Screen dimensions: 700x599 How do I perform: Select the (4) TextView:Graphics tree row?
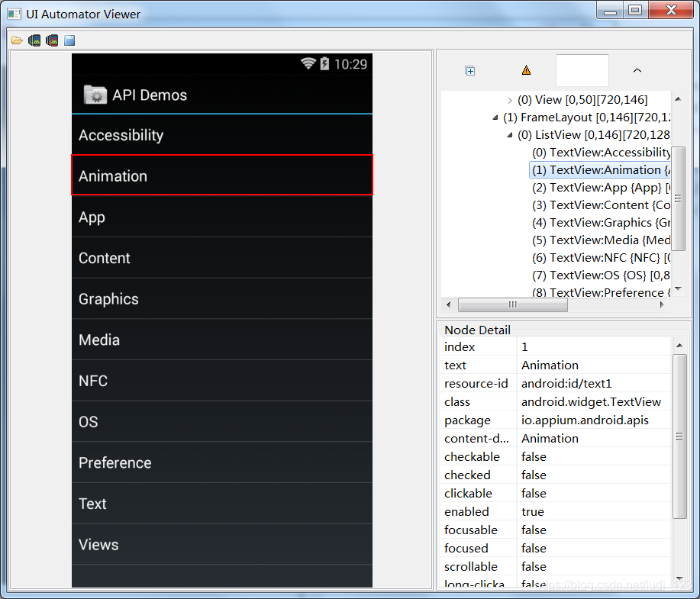pos(601,222)
